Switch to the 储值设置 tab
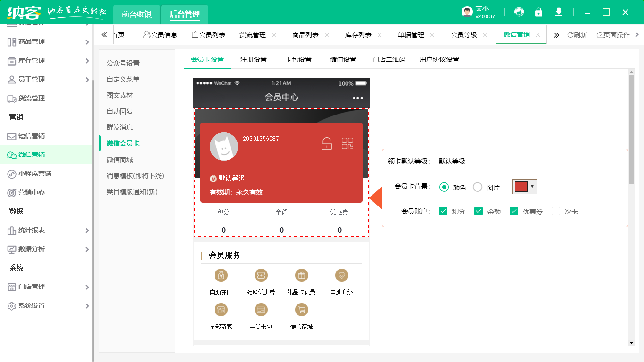The image size is (644, 362). pos(343,59)
